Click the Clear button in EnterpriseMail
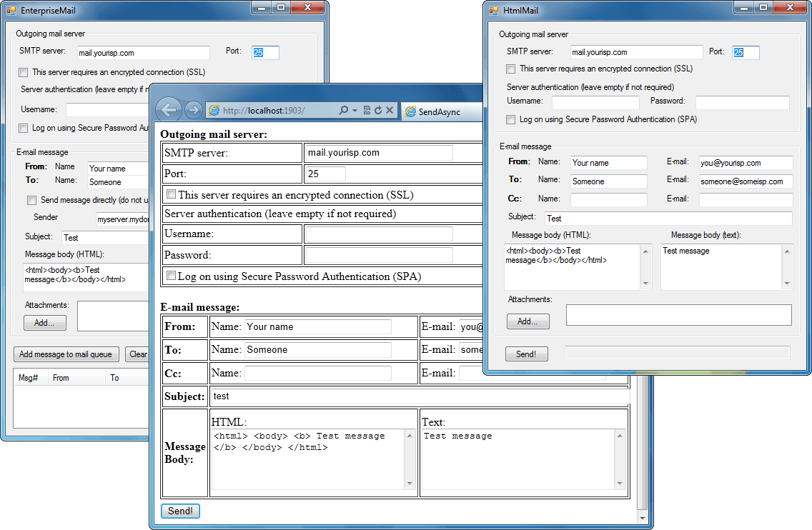812x530 pixels. [137, 354]
